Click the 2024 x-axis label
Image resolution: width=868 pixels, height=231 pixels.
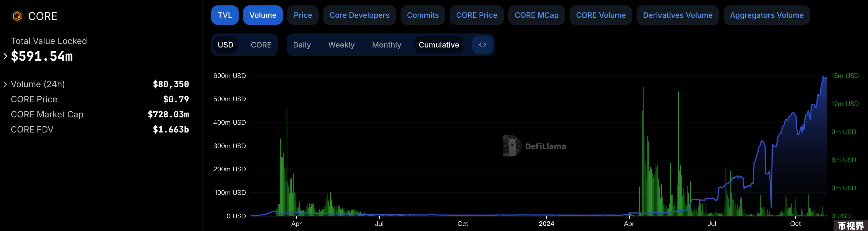pos(546,223)
